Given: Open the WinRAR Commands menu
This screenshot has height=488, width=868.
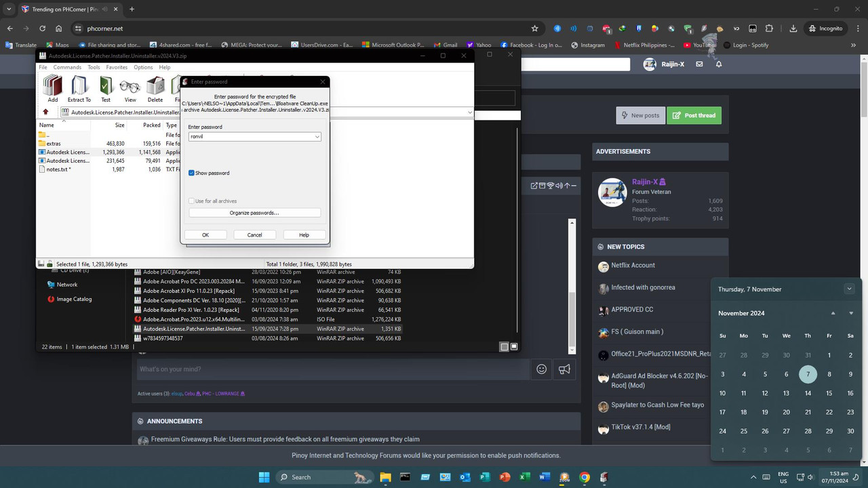Looking at the screenshot, I should tap(67, 67).
